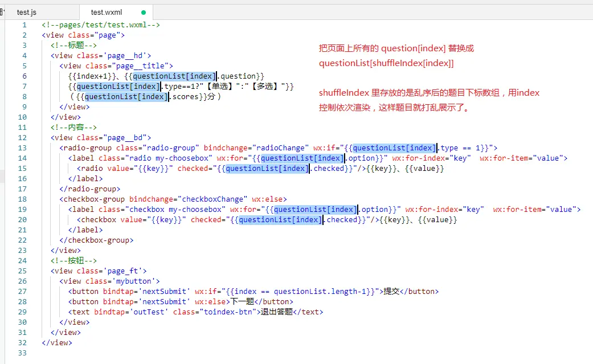This screenshot has width=593, height=364.
Task: Click highlighted questionList[index] on line 13
Action: 394,148
